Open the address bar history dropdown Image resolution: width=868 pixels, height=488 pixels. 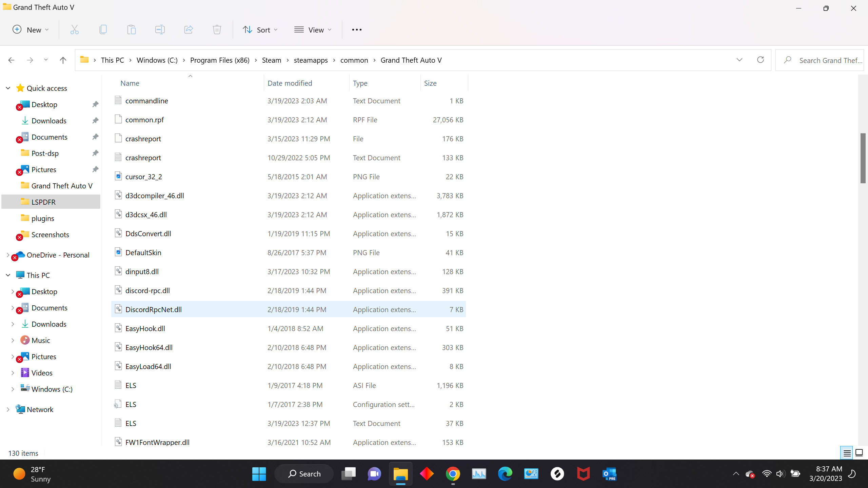tap(739, 60)
